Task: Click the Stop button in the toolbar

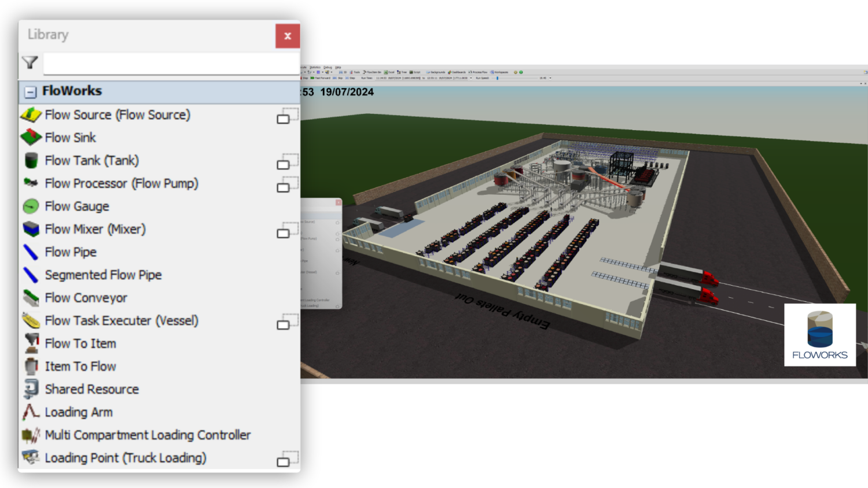Action: coord(306,79)
